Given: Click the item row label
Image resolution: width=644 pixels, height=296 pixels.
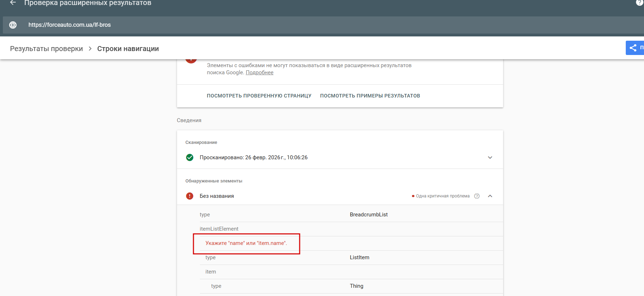Looking at the screenshot, I should click(x=211, y=272).
